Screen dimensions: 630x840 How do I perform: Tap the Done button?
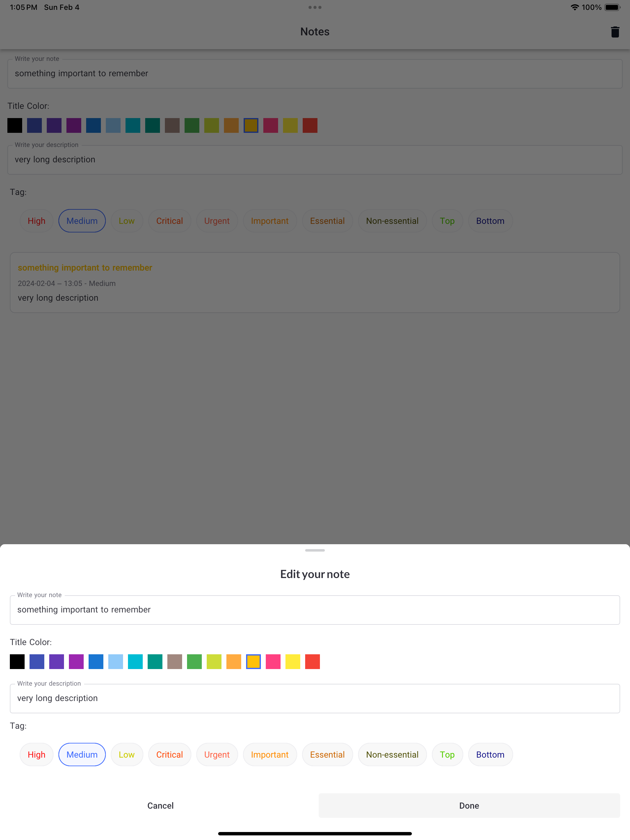469,806
